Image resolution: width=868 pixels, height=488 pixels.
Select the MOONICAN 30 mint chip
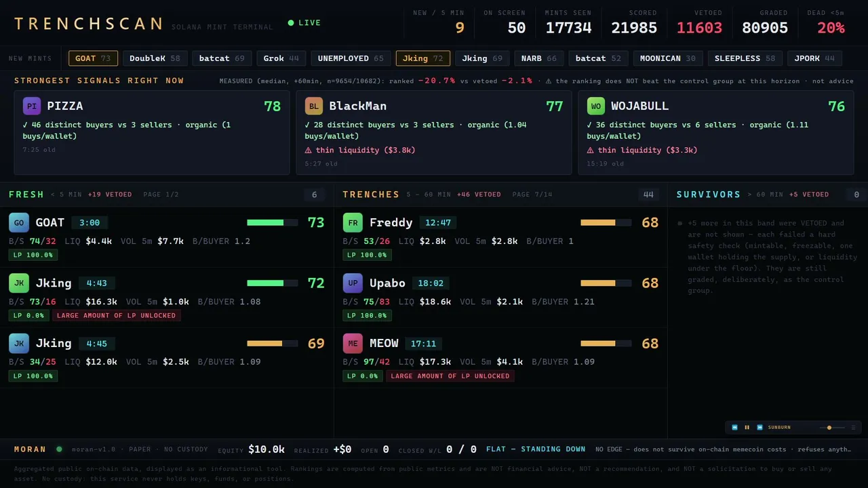click(668, 58)
